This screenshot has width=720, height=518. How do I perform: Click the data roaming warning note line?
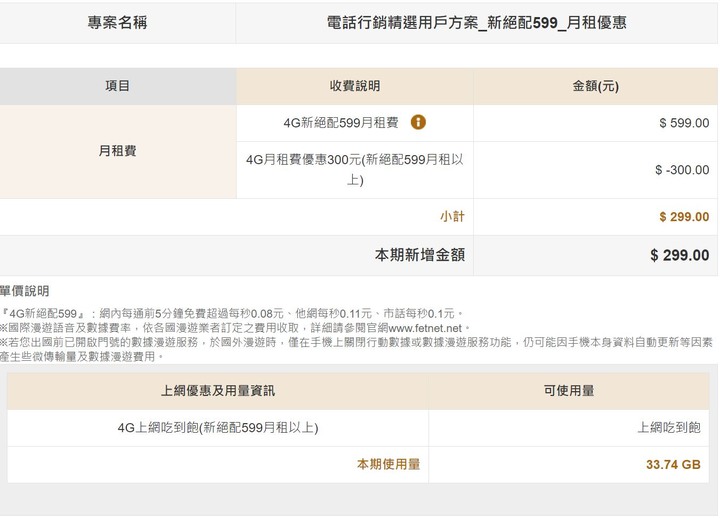(356, 349)
